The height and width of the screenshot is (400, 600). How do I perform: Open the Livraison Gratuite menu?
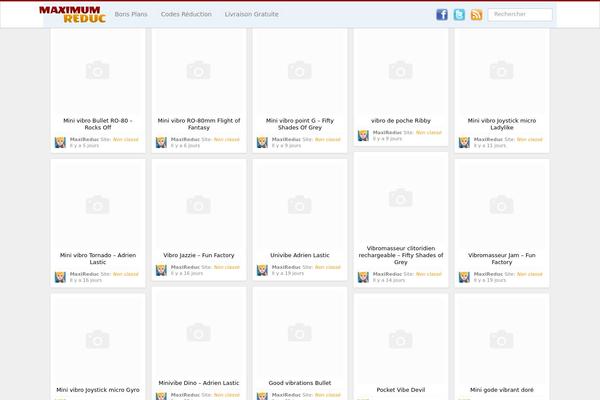[251, 14]
